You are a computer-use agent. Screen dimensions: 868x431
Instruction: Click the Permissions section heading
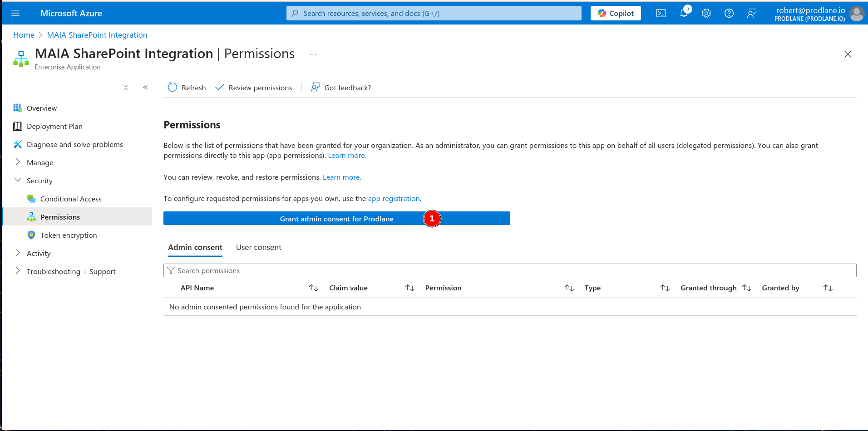pos(192,125)
